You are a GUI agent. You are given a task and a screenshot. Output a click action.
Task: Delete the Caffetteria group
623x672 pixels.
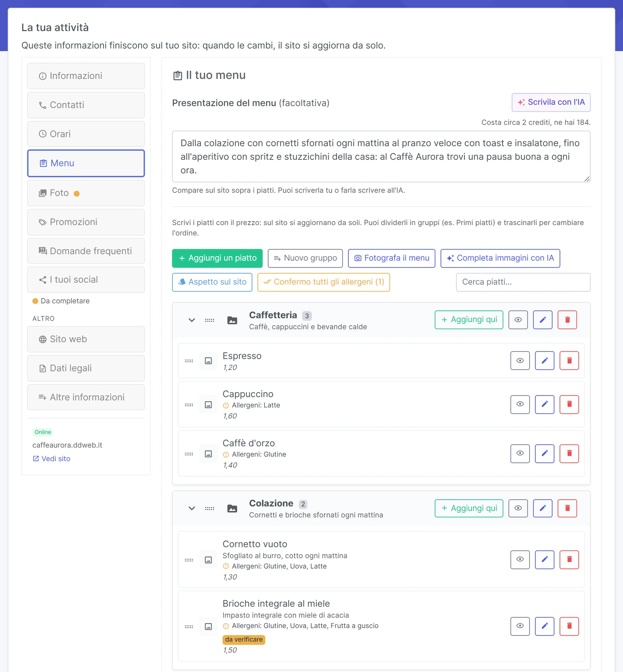coord(567,320)
